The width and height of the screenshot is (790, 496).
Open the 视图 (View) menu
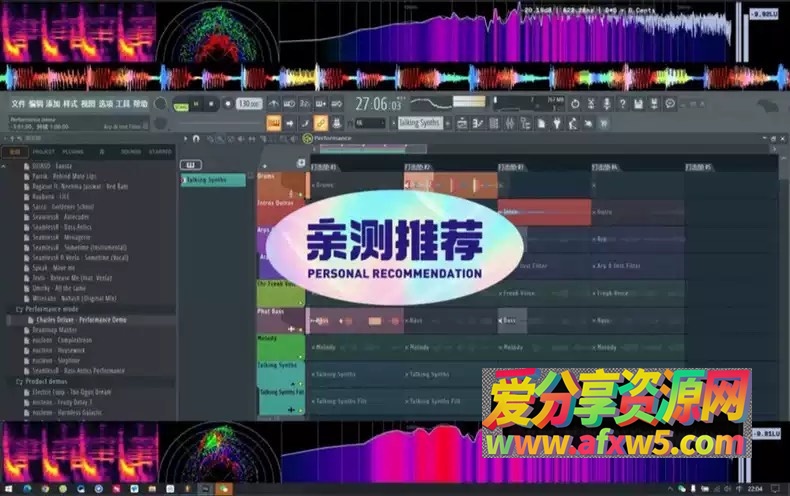88,104
